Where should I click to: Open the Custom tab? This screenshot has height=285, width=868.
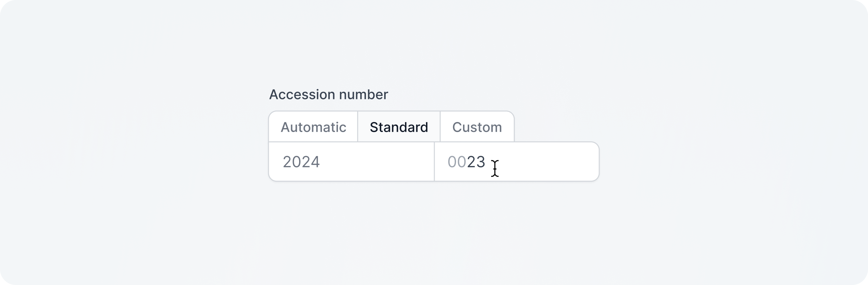[x=477, y=127]
